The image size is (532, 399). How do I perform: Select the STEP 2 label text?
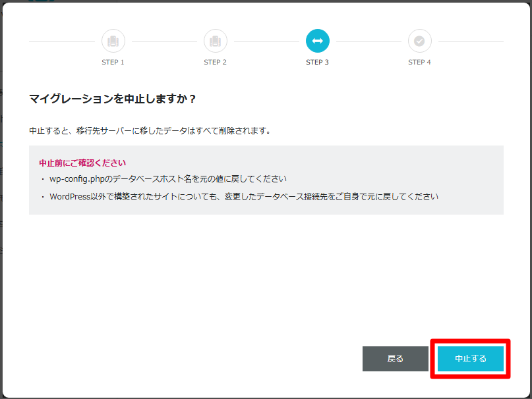click(x=215, y=61)
